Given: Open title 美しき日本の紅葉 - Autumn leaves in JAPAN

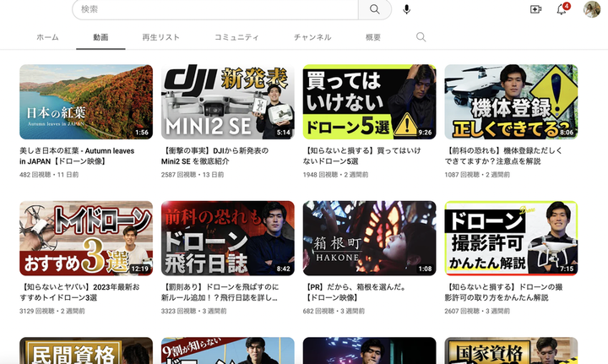Looking at the screenshot, I should coord(77,156).
